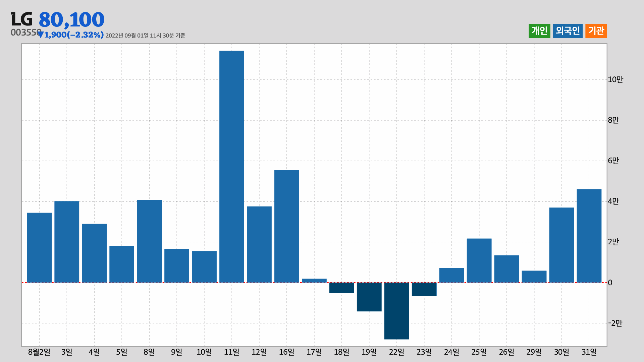Click the 0 baseline axis label
Screen dimensions: 644x362
pyautogui.click(x=610, y=283)
